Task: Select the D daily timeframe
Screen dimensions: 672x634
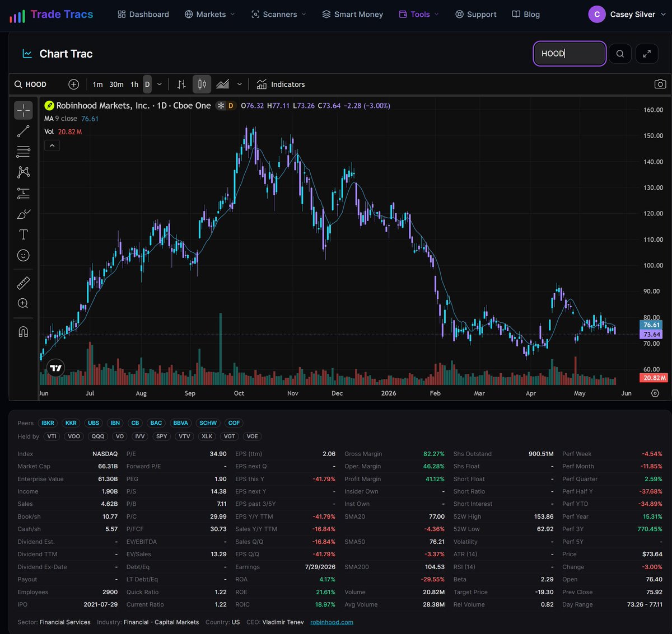Action: pyautogui.click(x=147, y=84)
